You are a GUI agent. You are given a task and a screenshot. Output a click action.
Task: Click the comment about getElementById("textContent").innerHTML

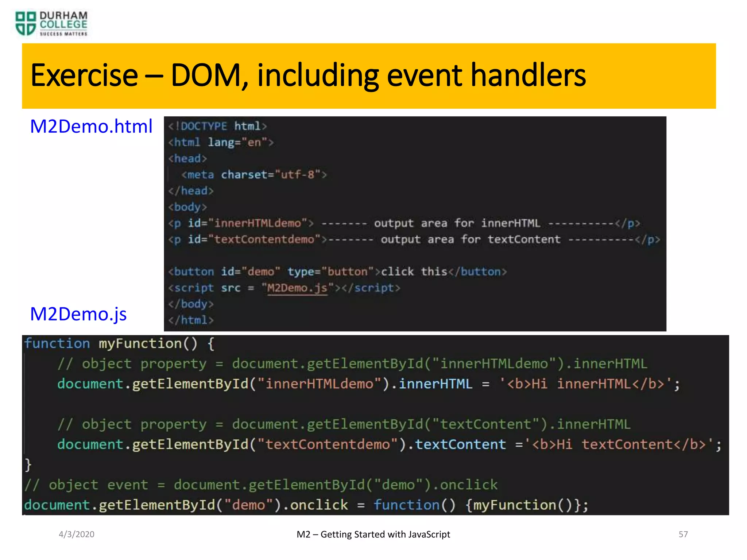click(x=344, y=424)
